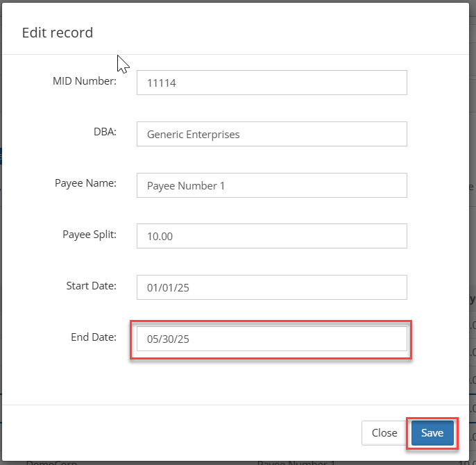The height and width of the screenshot is (465, 476).
Task: Save the edited record
Action: click(432, 433)
